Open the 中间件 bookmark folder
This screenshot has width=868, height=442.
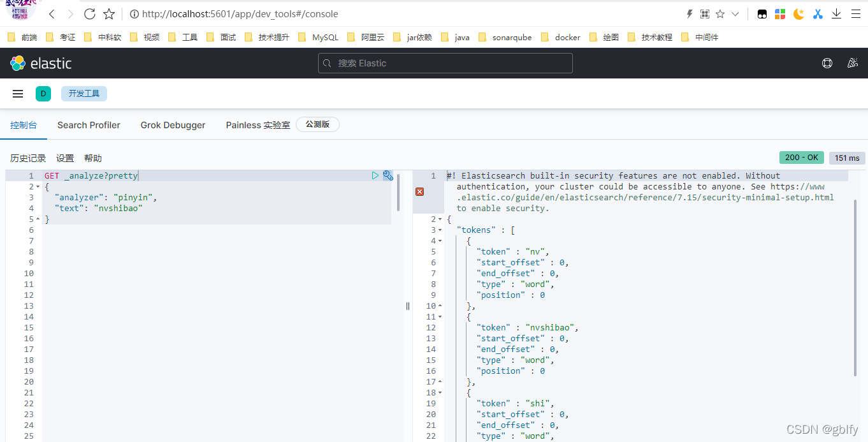(x=700, y=37)
